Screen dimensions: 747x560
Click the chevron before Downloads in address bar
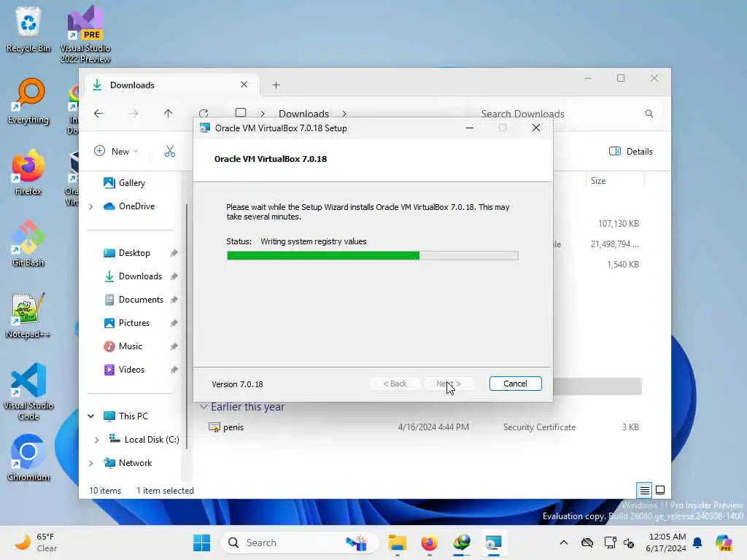263,114
